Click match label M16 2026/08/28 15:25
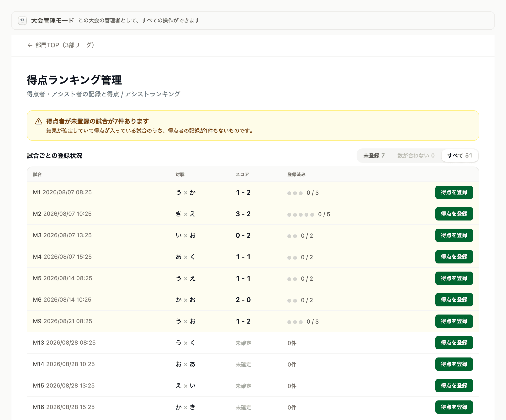 pyautogui.click(x=64, y=407)
